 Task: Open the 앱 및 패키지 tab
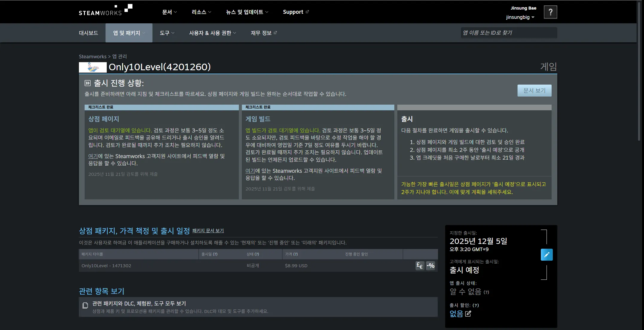pos(129,33)
